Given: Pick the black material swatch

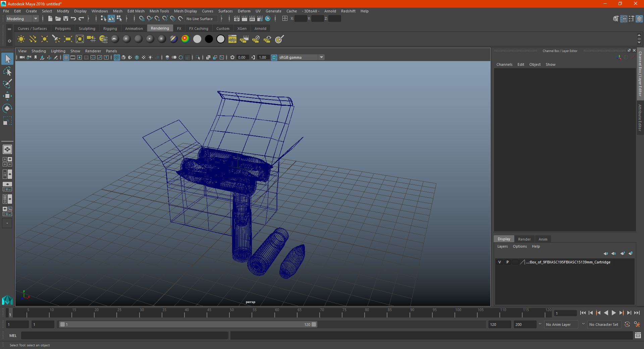Looking at the screenshot, I should pyautogui.click(x=209, y=39).
